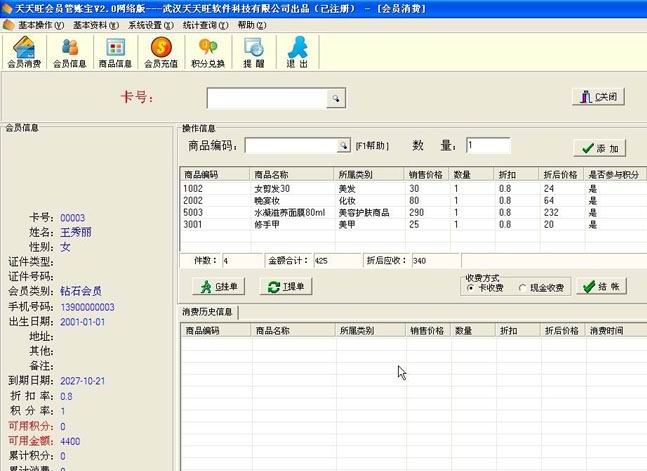The height and width of the screenshot is (471, 647).
Task: Click the 折后应收 field showing 340
Action: pyautogui.click(x=436, y=261)
